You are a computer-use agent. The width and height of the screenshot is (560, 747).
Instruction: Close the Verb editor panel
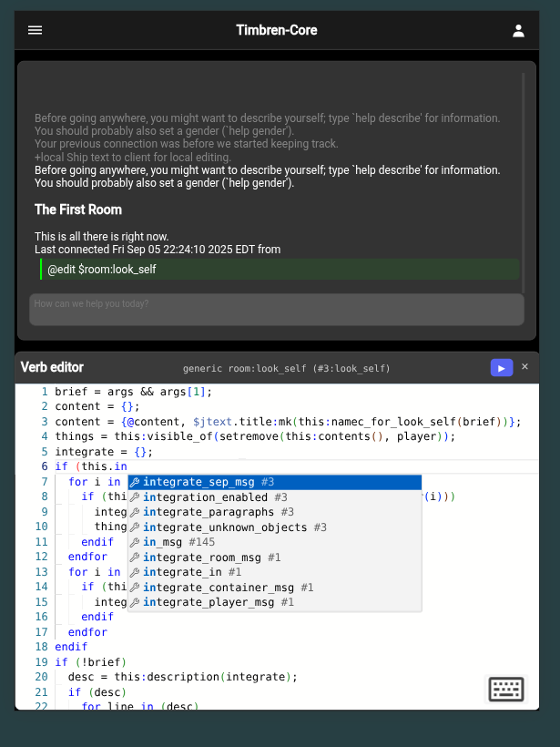pyautogui.click(x=524, y=367)
